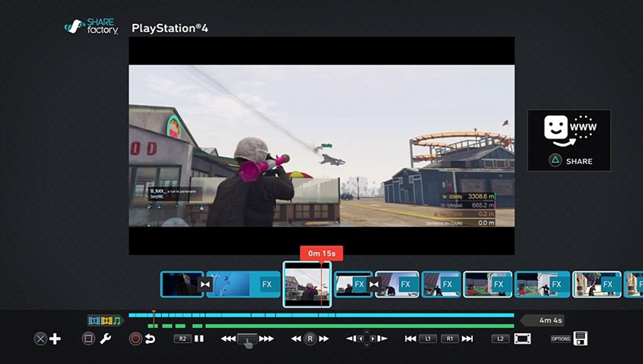Open FX on the last full clip
643x364 pixels.
pyautogui.click(x=608, y=285)
